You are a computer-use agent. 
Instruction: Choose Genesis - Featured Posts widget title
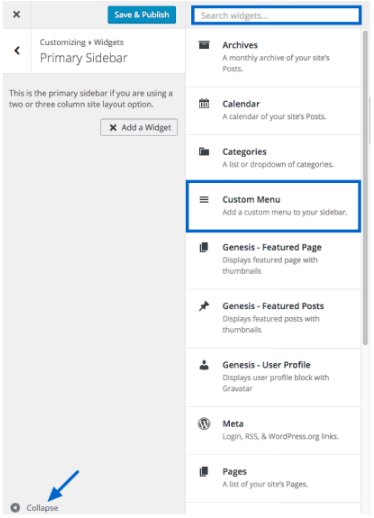[x=273, y=306]
